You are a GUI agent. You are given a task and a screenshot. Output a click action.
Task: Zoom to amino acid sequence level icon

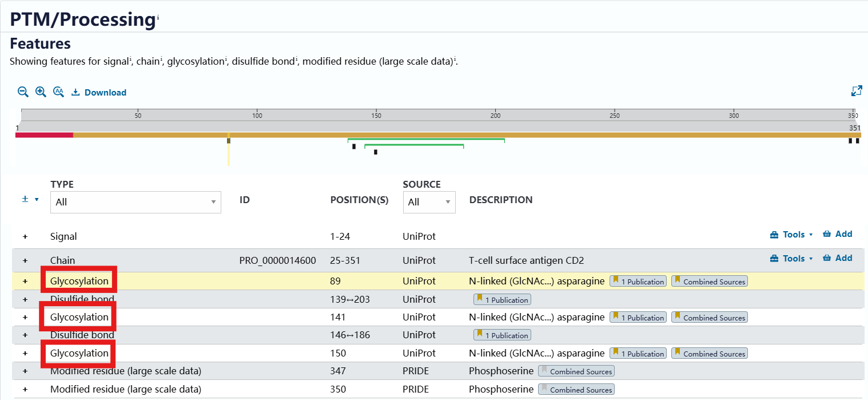[x=58, y=92]
